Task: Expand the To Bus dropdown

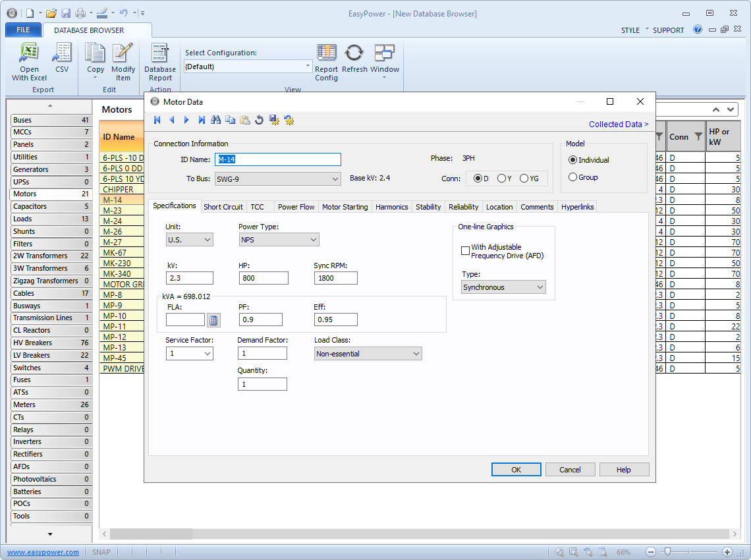Action: [x=336, y=178]
